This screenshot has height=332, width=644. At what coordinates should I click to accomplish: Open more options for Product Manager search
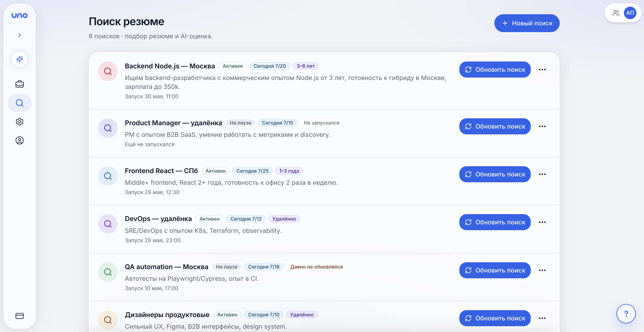(542, 126)
